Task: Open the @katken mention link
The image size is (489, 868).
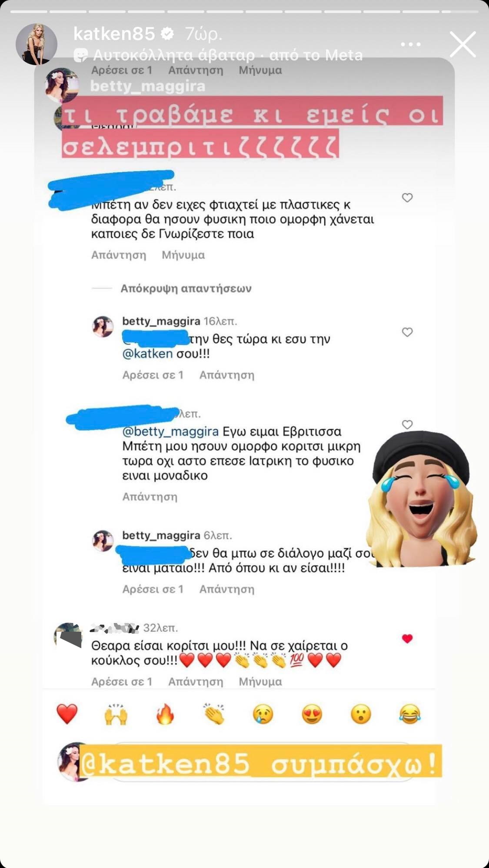Action: click(148, 354)
